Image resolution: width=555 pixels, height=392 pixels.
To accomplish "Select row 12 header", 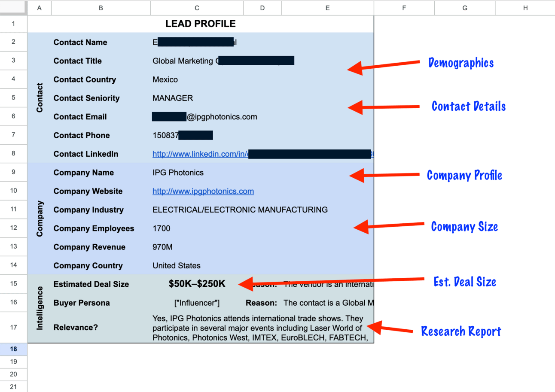I will point(14,228).
